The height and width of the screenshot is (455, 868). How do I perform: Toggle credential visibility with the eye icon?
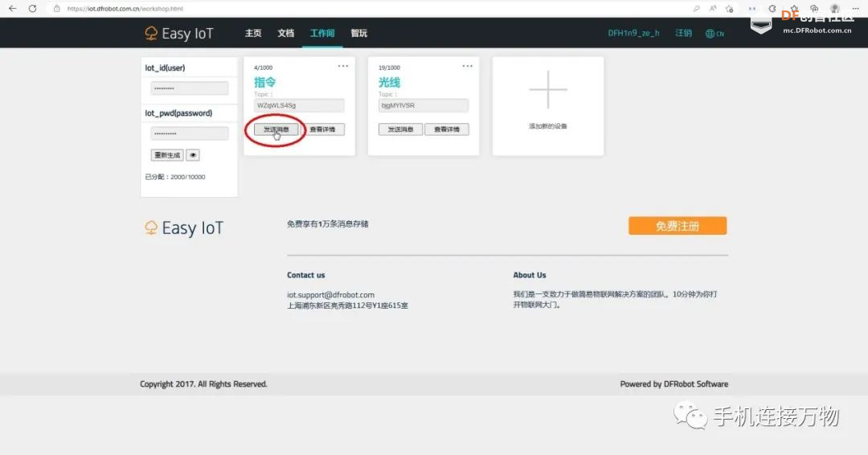[193, 155]
